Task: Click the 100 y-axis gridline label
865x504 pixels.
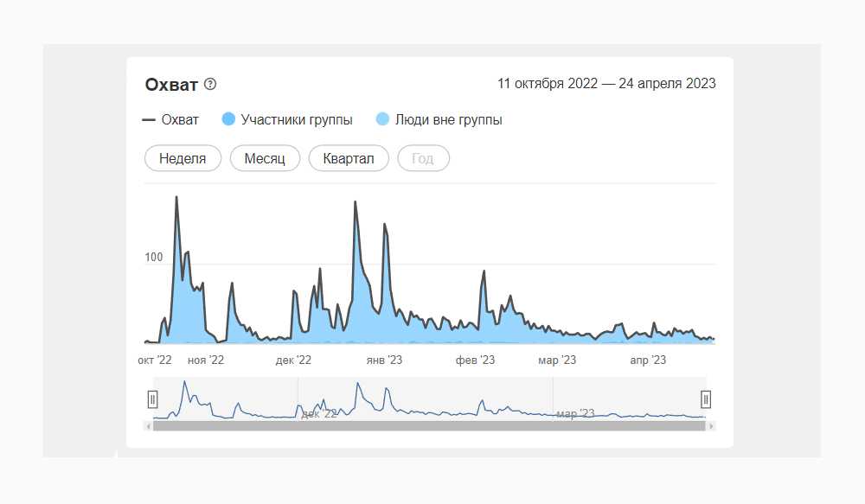Action: coord(154,258)
